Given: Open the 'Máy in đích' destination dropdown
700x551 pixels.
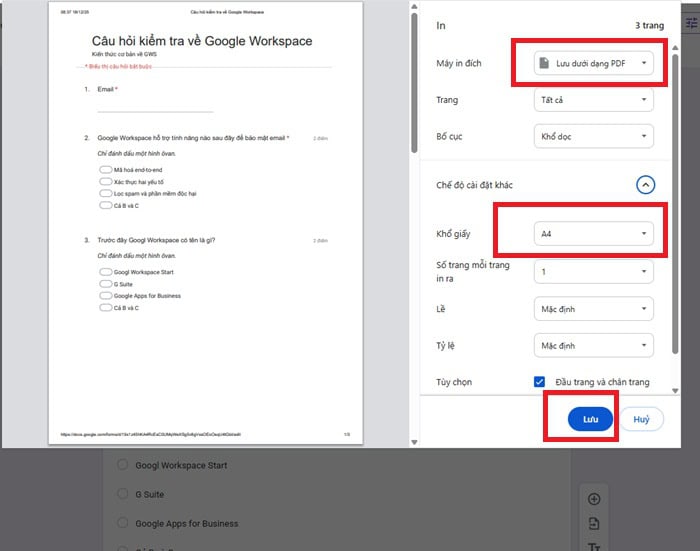Looking at the screenshot, I should point(593,64).
